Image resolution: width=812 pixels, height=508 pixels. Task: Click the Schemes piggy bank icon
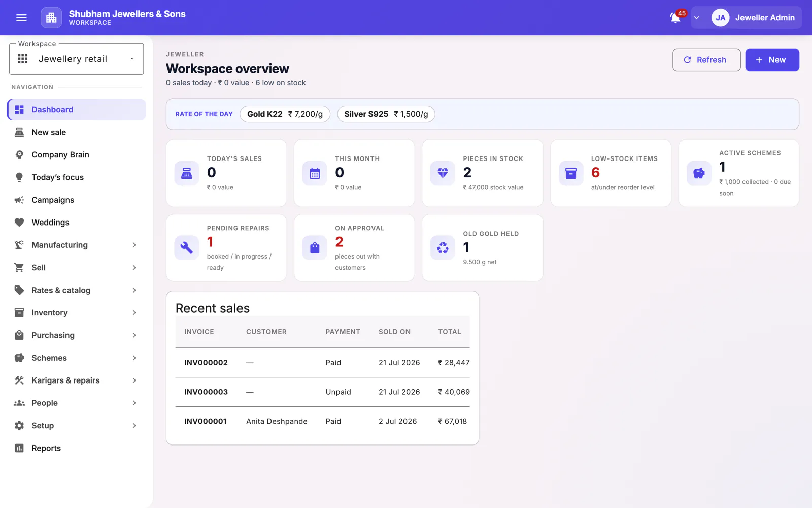point(19,358)
